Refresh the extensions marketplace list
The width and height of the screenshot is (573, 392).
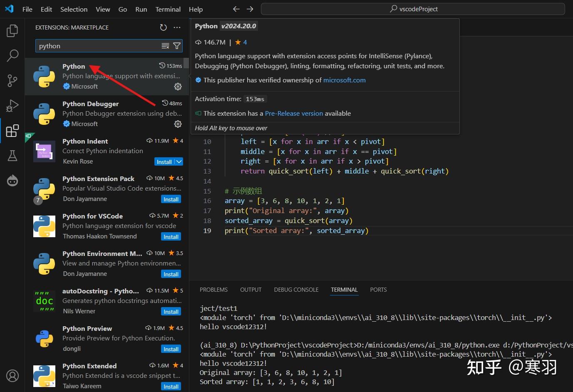(x=163, y=27)
